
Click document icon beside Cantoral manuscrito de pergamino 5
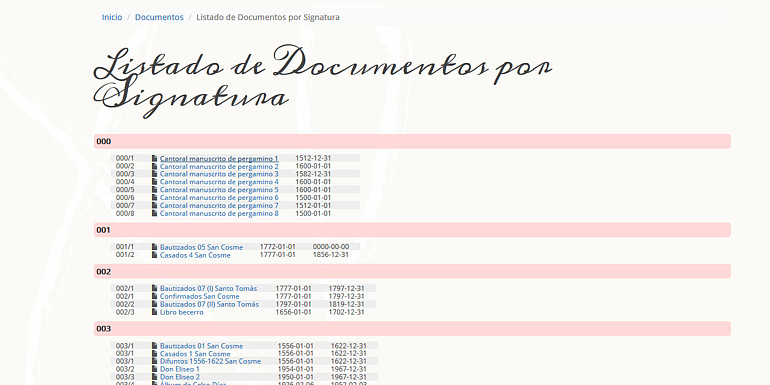click(x=155, y=190)
